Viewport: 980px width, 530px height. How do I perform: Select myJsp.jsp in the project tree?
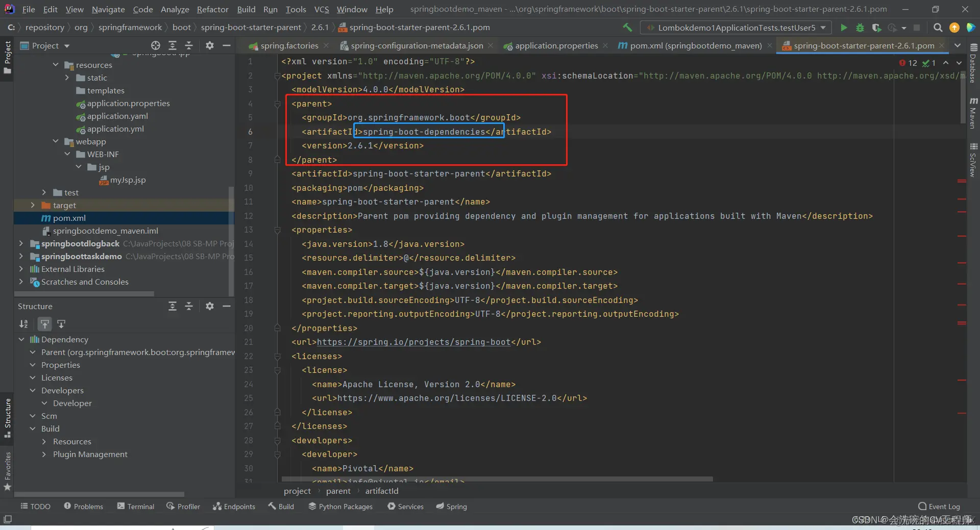128,180
